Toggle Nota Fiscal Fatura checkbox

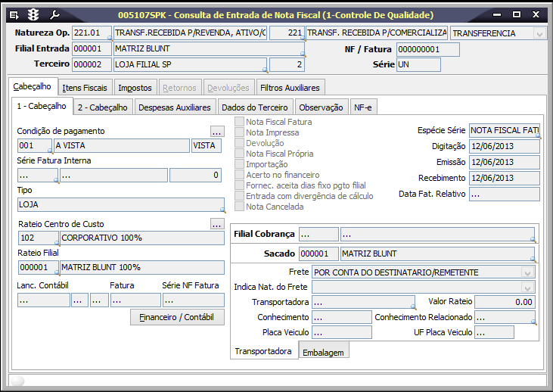(240, 122)
